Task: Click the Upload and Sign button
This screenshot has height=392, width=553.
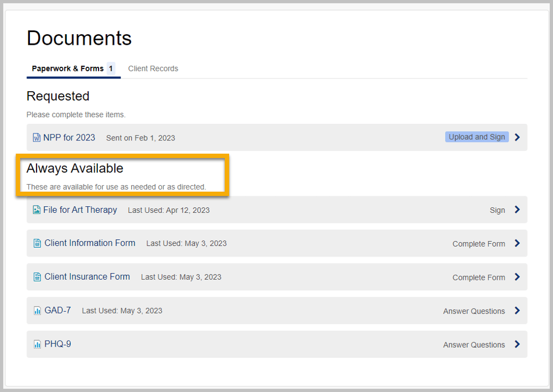Action: (477, 137)
